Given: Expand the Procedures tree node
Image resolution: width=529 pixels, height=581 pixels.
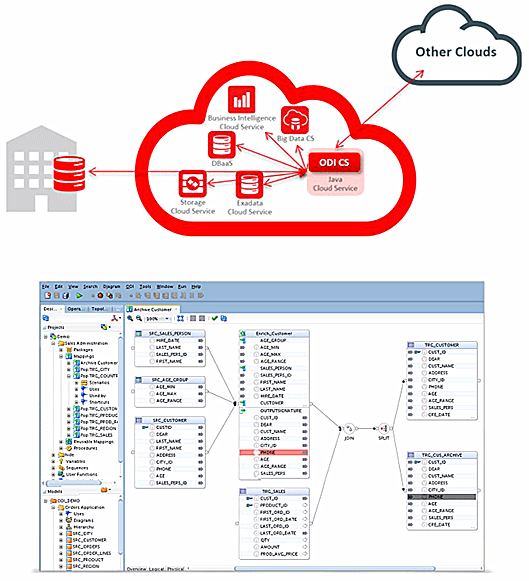Looking at the screenshot, I should point(61,448).
